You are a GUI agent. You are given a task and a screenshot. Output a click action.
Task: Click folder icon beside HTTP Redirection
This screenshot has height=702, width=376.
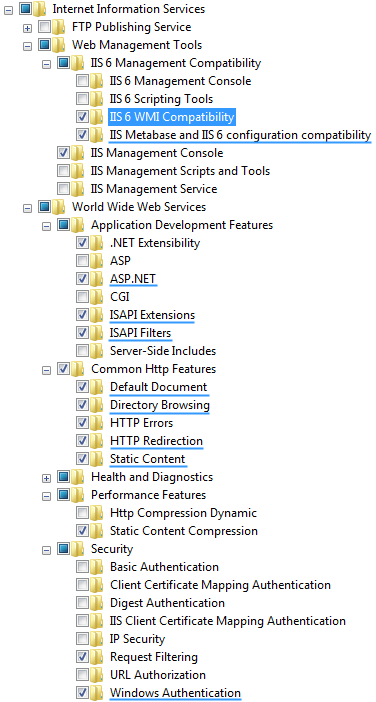click(x=97, y=441)
